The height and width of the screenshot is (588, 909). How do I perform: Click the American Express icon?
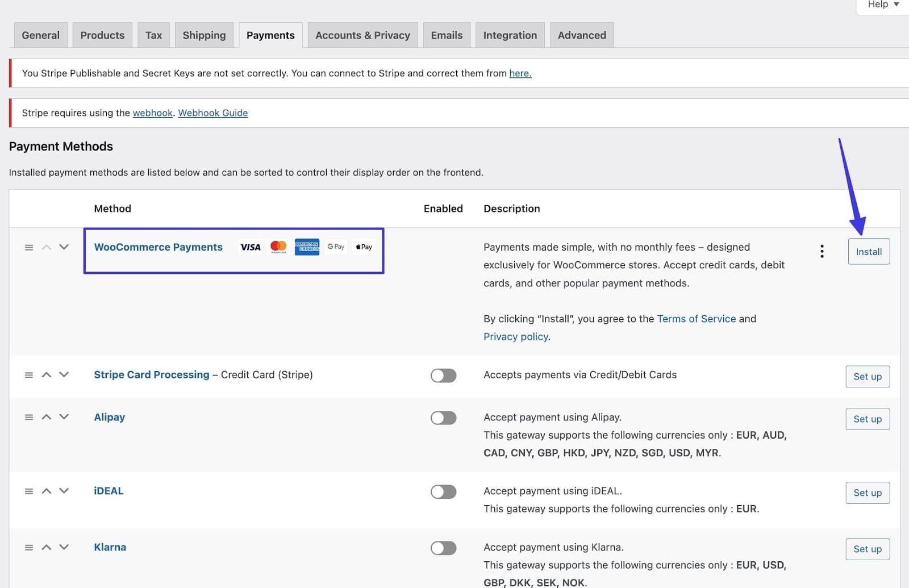pos(307,247)
